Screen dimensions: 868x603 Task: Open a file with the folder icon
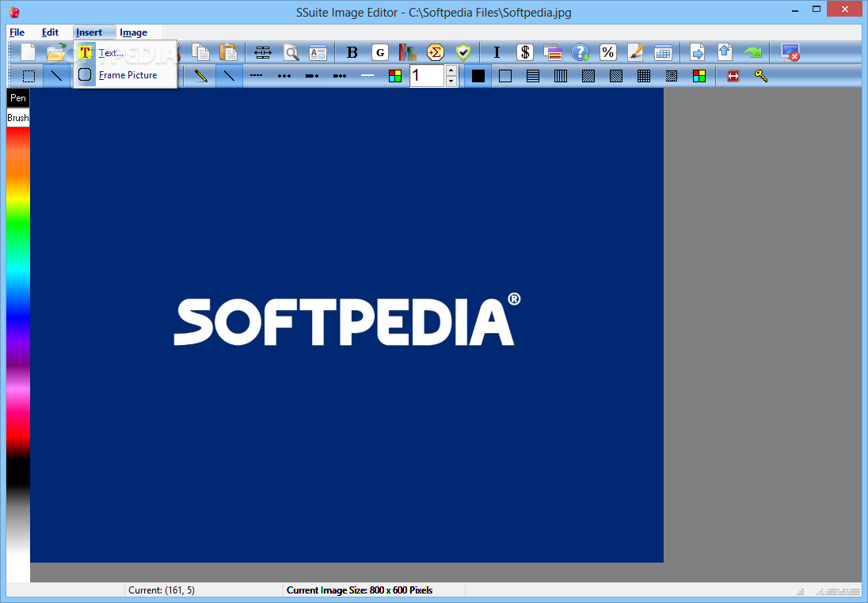coord(56,52)
